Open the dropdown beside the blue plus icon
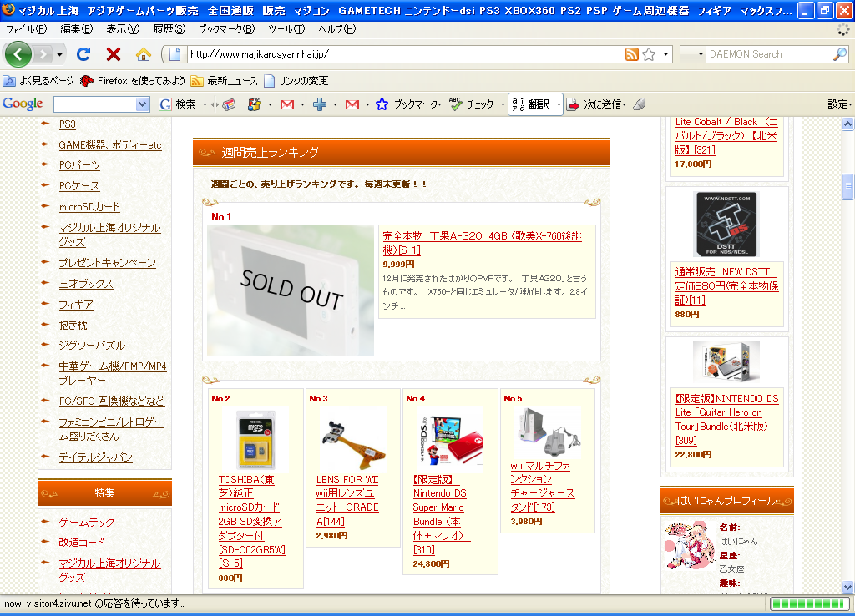 point(335,104)
